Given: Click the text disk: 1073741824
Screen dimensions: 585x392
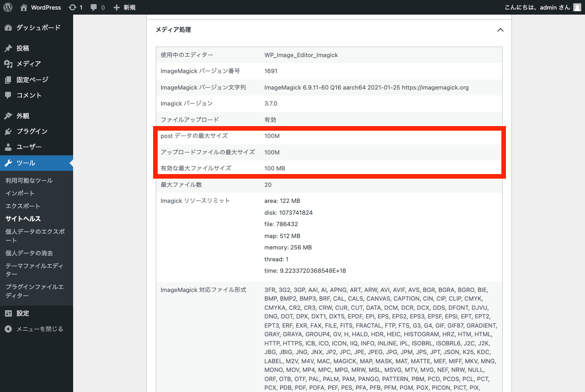Looking at the screenshot, I should point(288,212).
